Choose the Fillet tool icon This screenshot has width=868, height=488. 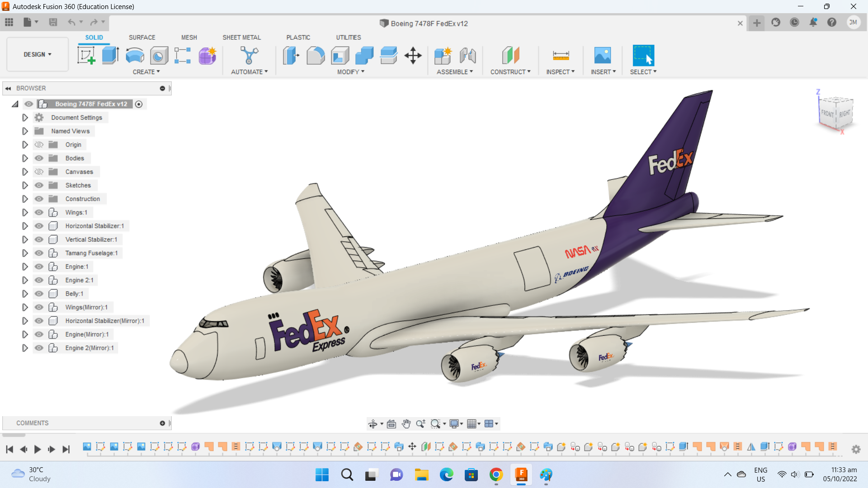click(316, 56)
